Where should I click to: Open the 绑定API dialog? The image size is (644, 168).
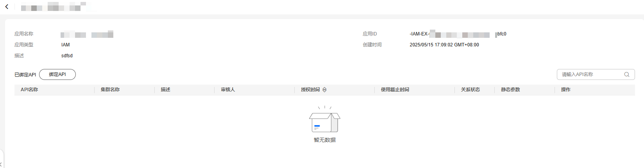[57, 74]
